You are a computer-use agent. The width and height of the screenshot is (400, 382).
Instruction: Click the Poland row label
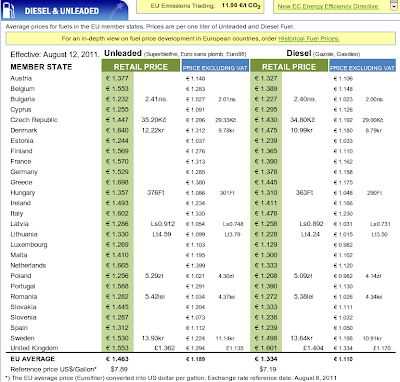pos(21,276)
